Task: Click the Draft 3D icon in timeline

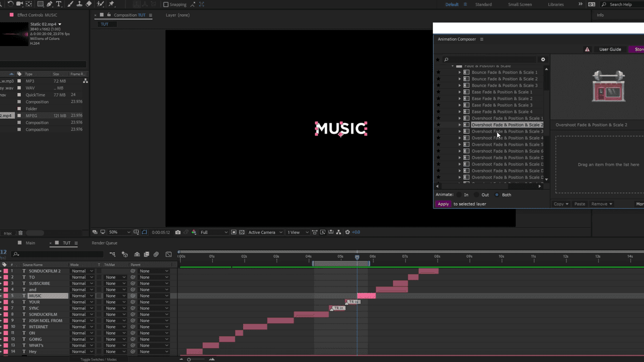Action: point(125,254)
